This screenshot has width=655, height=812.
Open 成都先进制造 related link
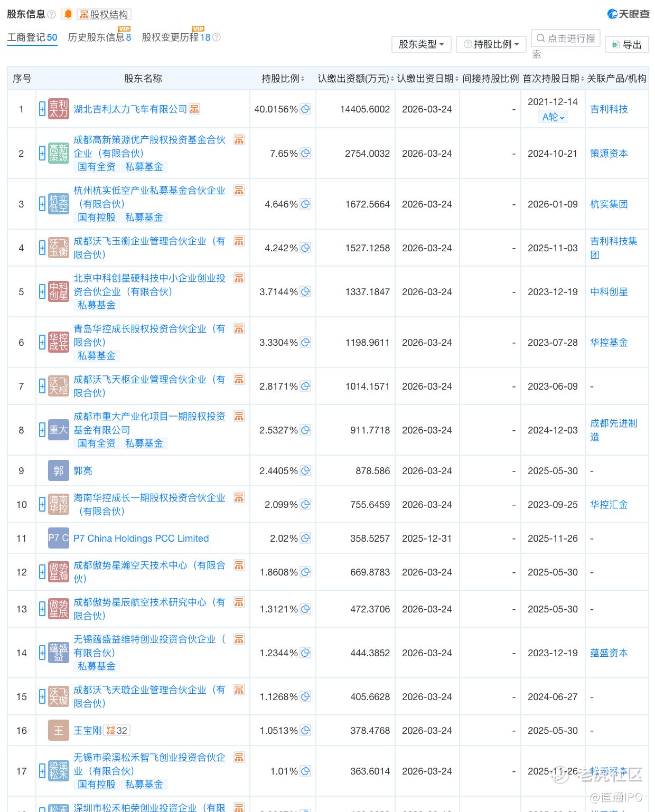coord(614,430)
